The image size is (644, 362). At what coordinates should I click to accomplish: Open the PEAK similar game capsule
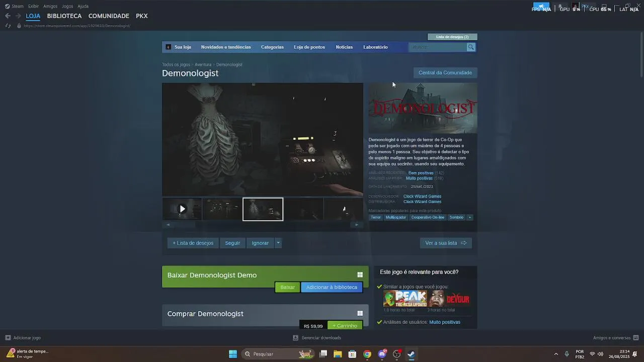[x=405, y=299]
